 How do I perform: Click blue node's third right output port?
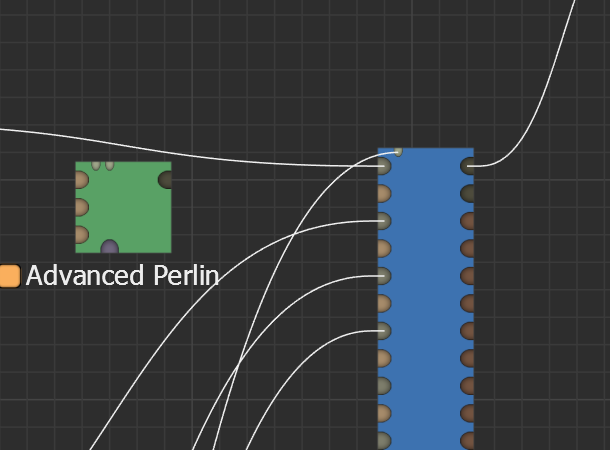tap(468, 220)
